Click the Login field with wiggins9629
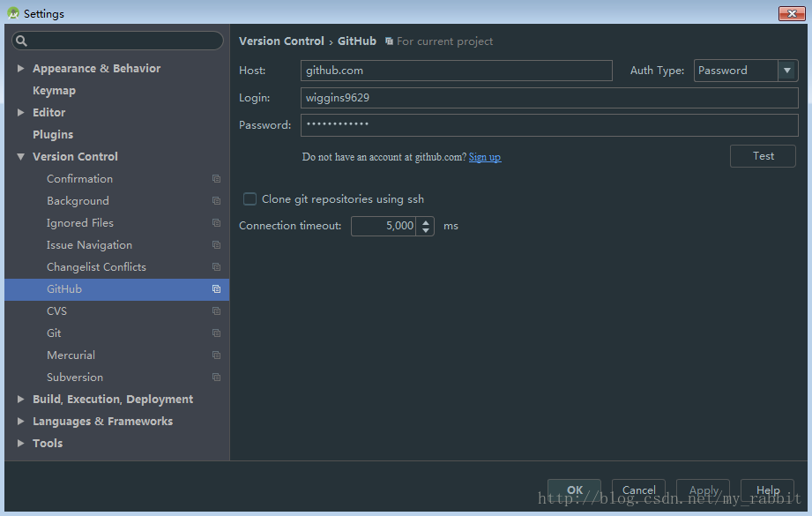The image size is (812, 516). pyautogui.click(x=549, y=98)
